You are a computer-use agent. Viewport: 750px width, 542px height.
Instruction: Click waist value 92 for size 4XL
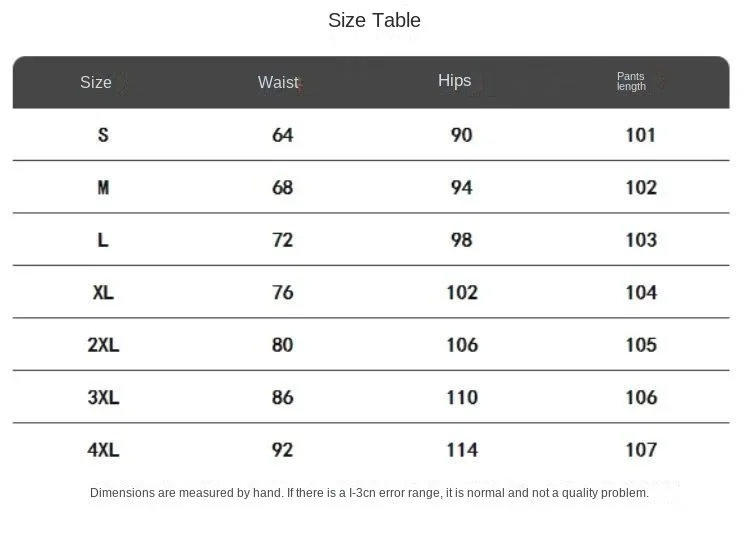click(283, 450)
